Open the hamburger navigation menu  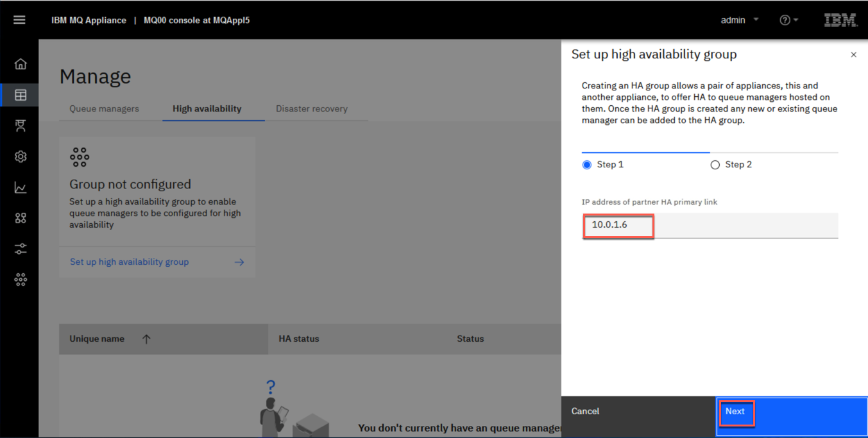(19, 20)
